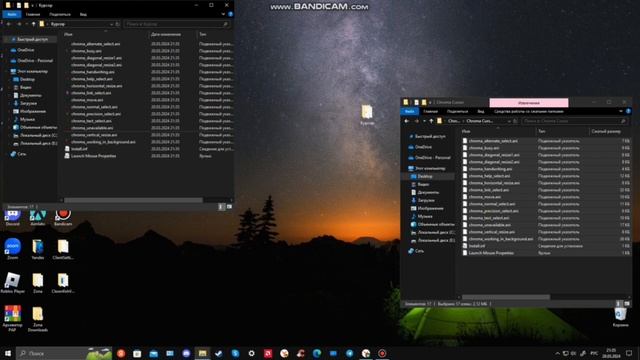Open the Yandex desktop shortcut

click(x=38, y=249)
